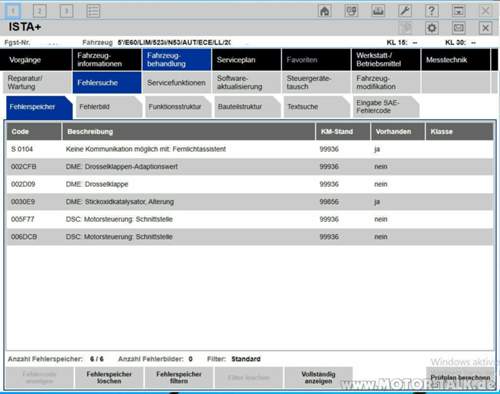Open settings via the gear icon

[x=432, y=28]
